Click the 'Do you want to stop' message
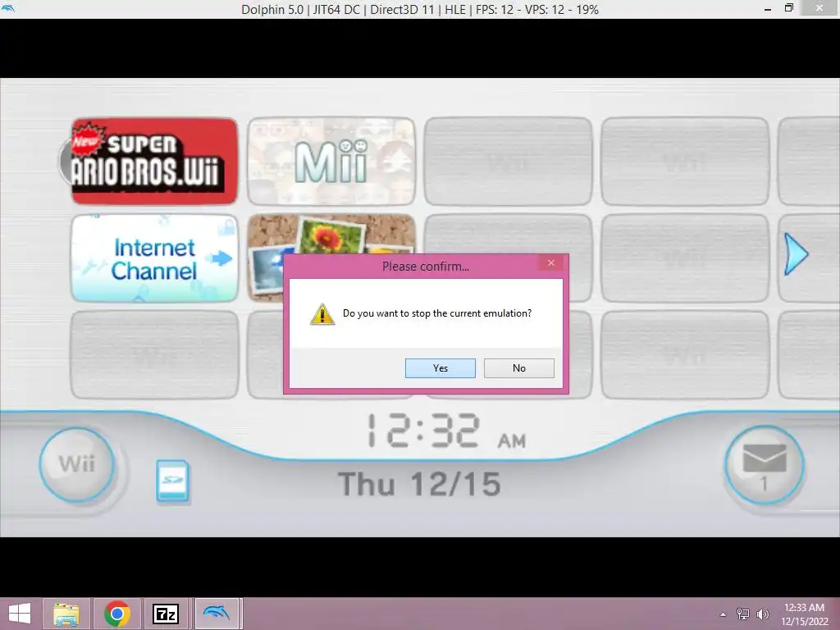 437,313
